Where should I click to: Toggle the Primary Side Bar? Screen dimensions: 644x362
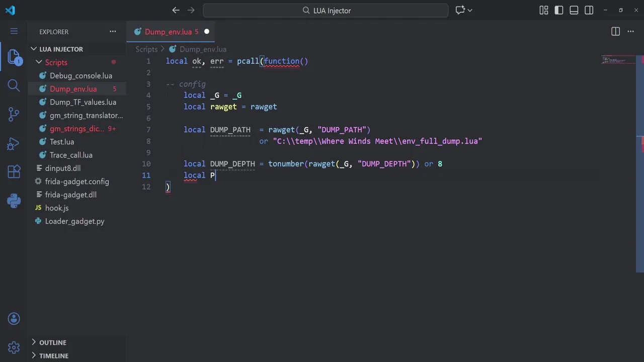(x=559, y=10)
